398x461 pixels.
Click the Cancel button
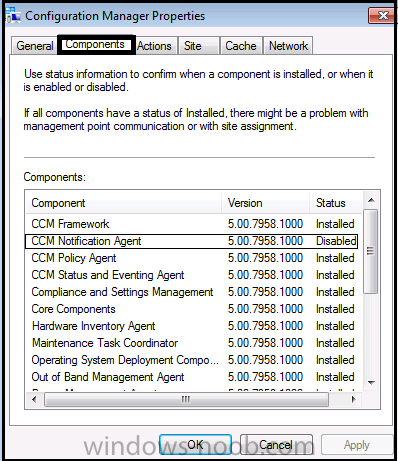pyautogui.click(x=276, y=444)
